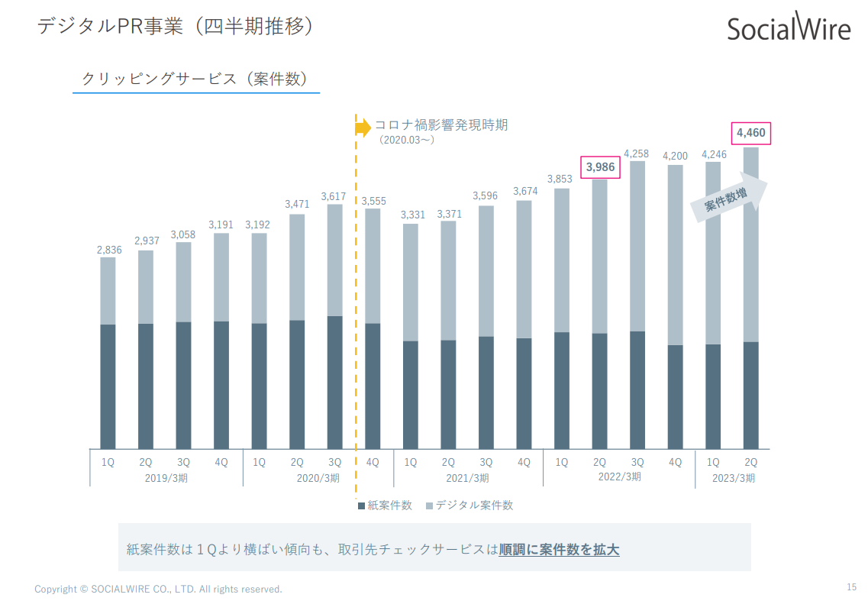Click the 3,471 value label
868x601 pixels.
(x=297, y=204)
